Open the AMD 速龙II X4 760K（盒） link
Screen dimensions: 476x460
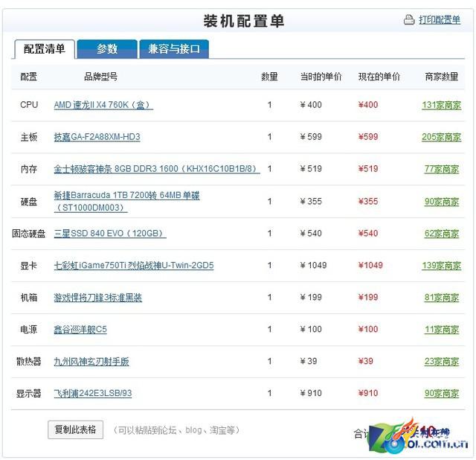103,105
